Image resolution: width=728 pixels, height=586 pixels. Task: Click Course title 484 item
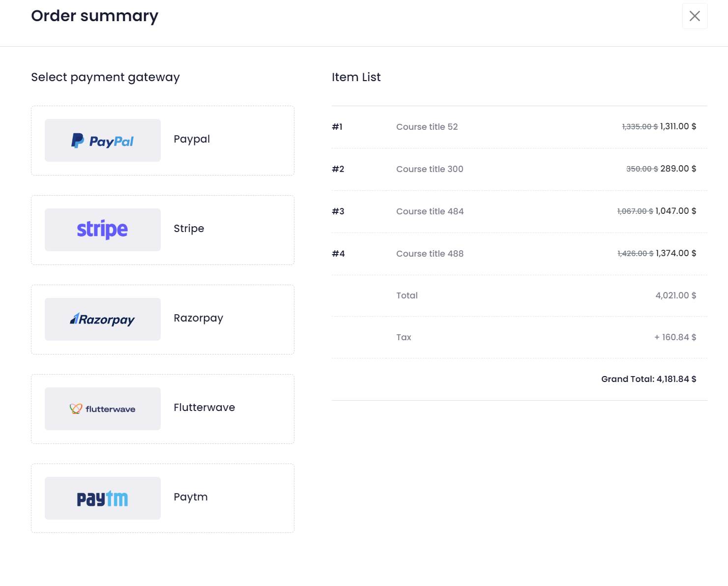pos(430,211)
